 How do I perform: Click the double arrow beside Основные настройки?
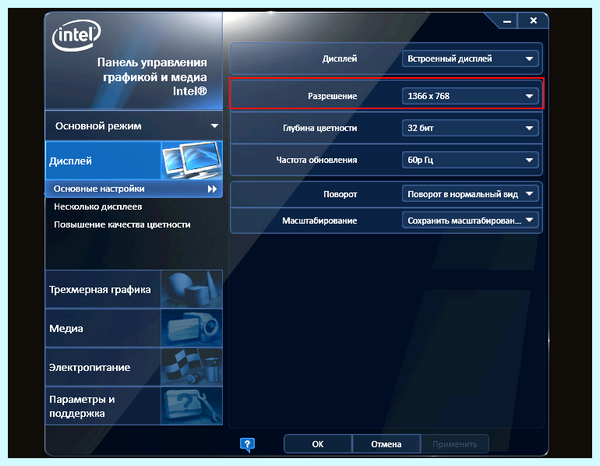[212, 189]
